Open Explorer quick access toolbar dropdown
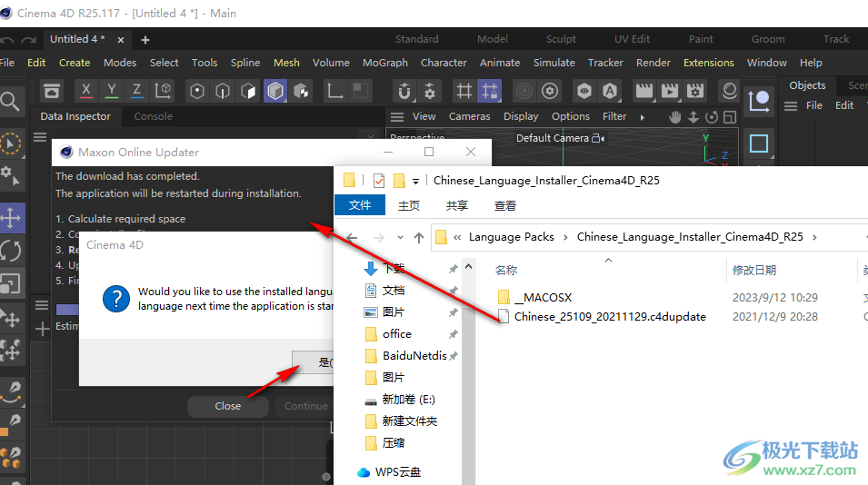Viewport: 868px width, 485px height. pos(415,181)
